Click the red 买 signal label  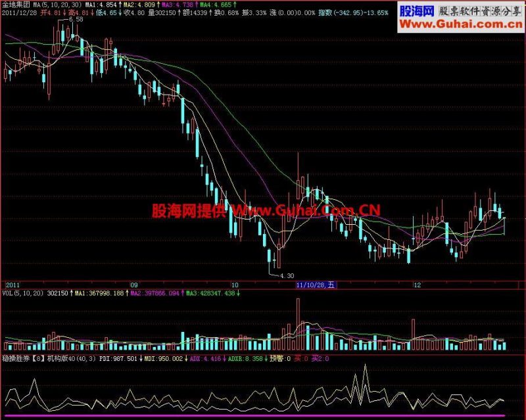pos(301,359)
